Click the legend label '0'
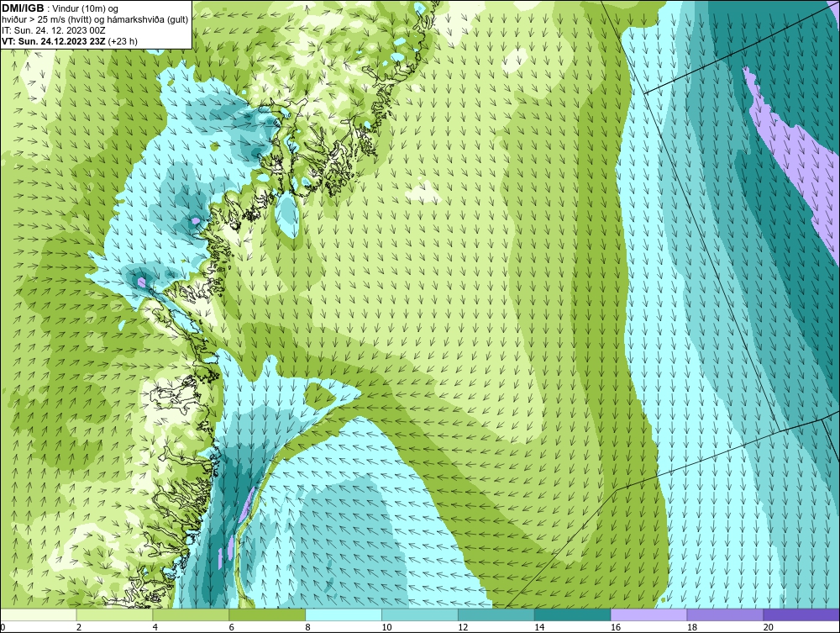840x633 pixels. pos(3,627)
